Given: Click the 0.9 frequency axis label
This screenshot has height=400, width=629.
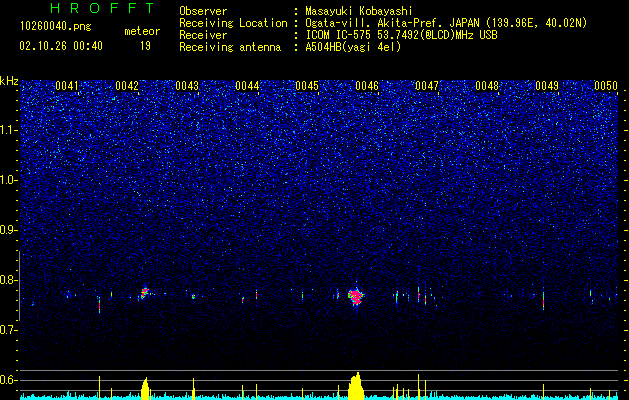Looking at the screenshot, I should tap(8, 230).
